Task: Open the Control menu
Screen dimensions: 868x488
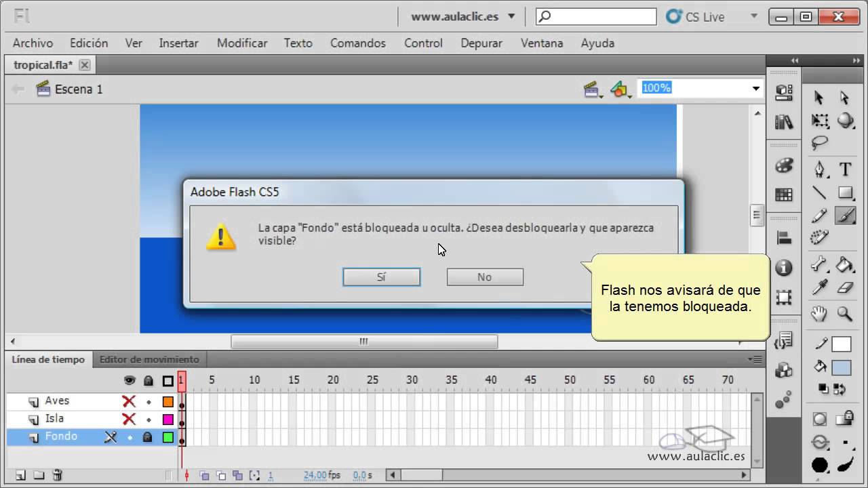Action: pos(423,43)
